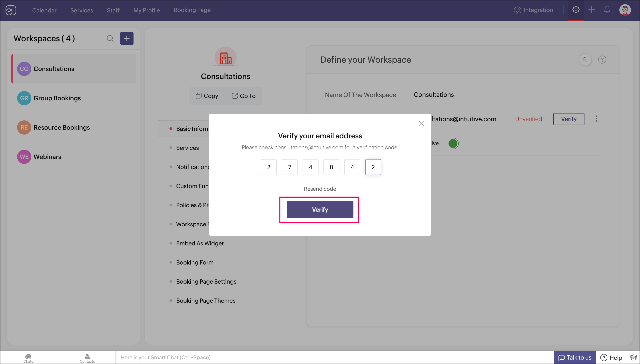Select Custom Functions settings section
The image size is (640, 364).
pyautogui.click(x=192, y=186)
